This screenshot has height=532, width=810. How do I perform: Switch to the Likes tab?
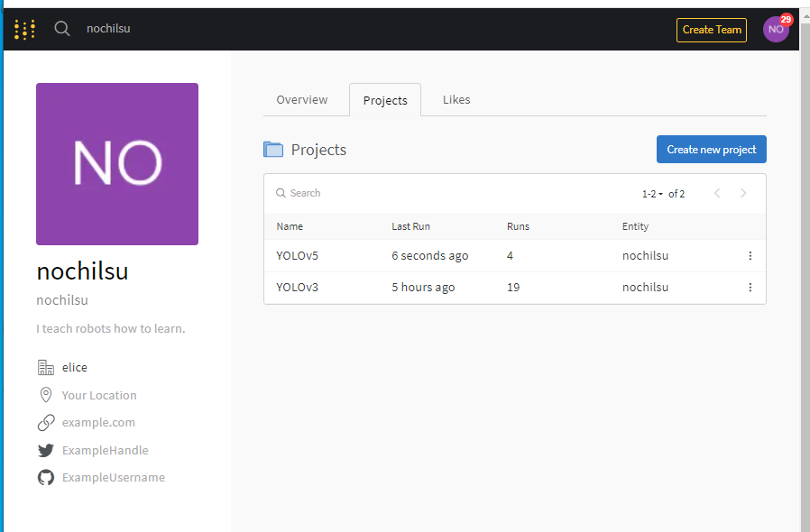(x=456, y=100)
